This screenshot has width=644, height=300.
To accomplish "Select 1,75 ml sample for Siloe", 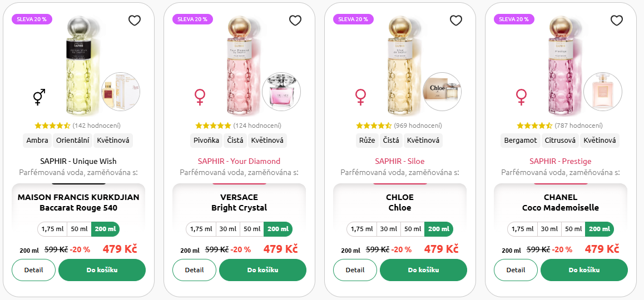I will pos(362,229).
